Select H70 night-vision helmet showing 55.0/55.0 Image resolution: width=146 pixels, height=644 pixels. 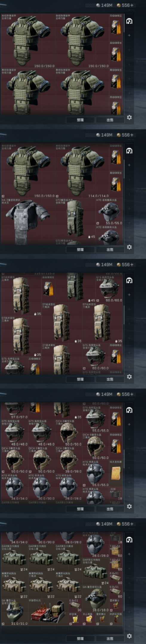pyautogui.click(x=109, y=211)
